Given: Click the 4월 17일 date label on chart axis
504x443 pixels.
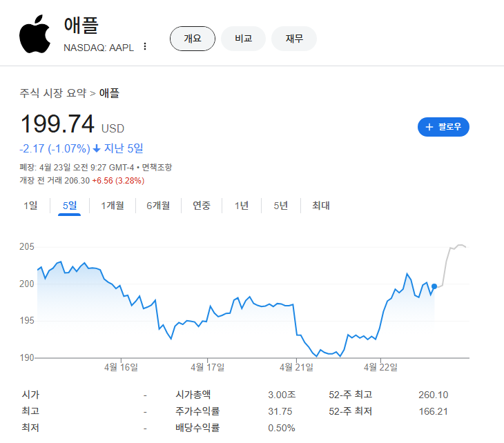Looking at the screenshot, I should (207, 367).
